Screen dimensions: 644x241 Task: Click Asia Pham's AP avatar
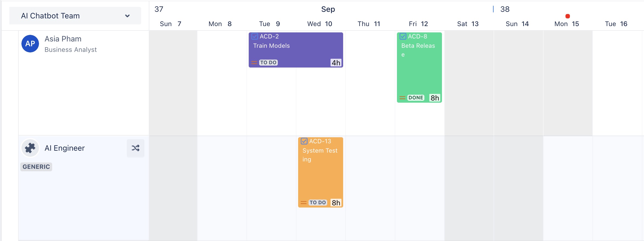pos(30,44)
